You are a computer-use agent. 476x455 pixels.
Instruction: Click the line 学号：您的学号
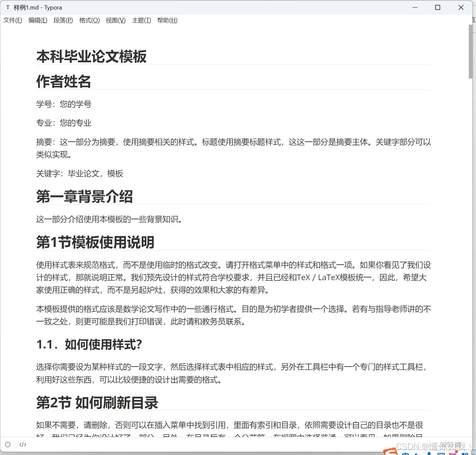(x=64, y=104)
